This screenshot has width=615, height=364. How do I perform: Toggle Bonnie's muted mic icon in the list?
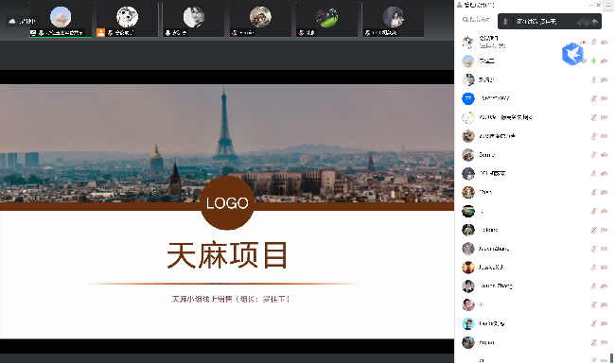[x=594, y=155]
